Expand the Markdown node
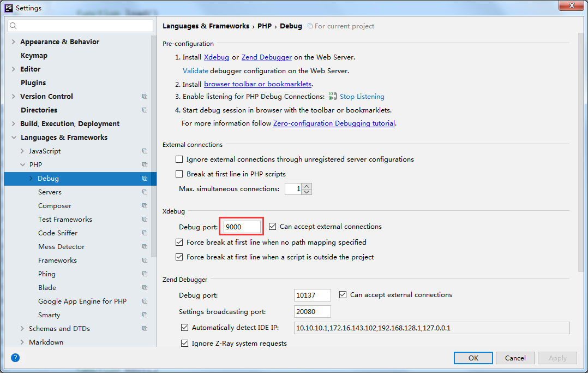Screen dimensions: 588x373 pos(22,342)
